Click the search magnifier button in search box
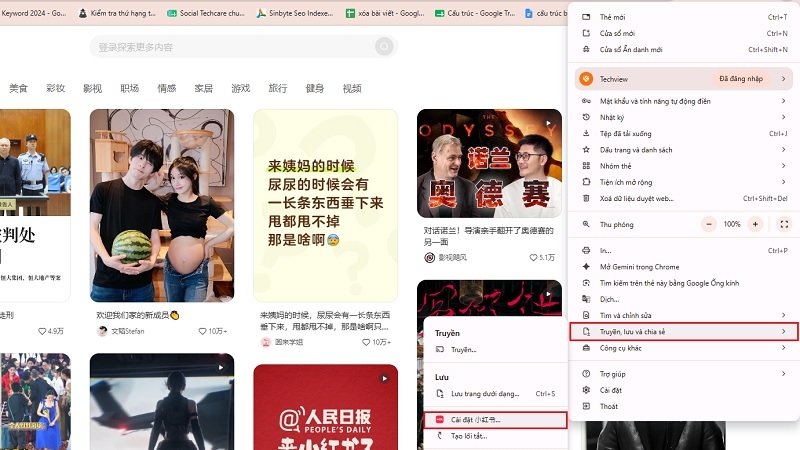This screenshot has height=450, width=800. tap(384, 47)
